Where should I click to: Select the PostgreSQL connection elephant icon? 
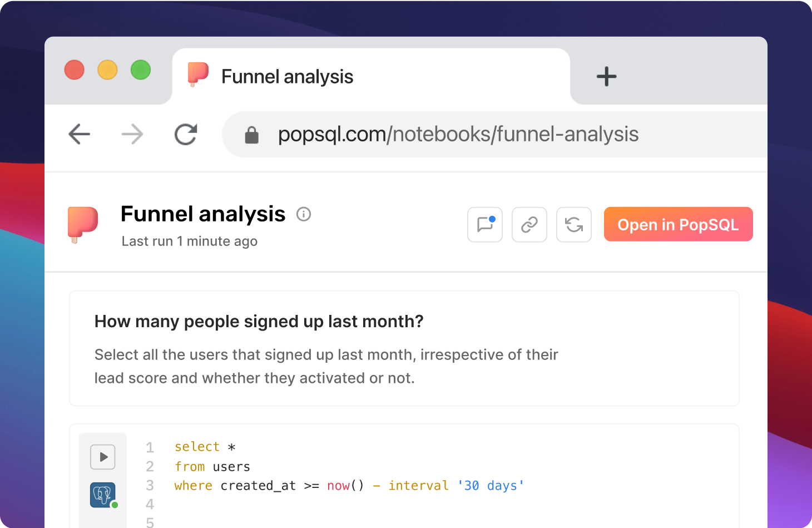point(103,495)
